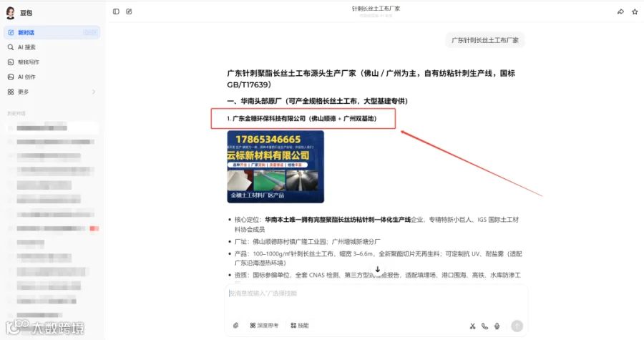Click the answer title 广东针刺聚酯长丝土工布源头生产厂家

(x=371, y=79)
